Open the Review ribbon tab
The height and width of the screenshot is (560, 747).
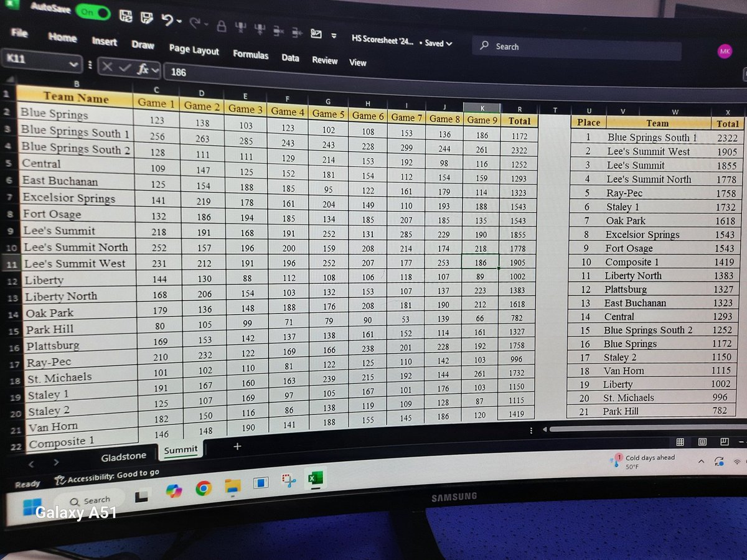point(324,60)
